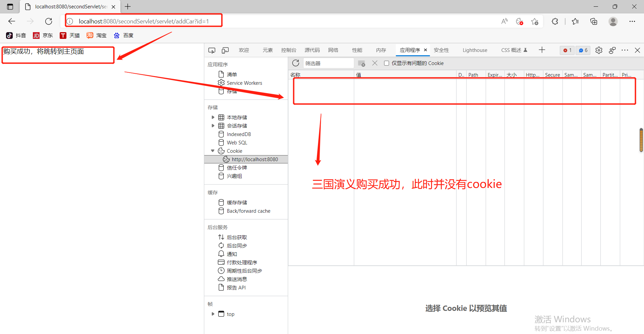This screenshot has height=334, width=644.
Task: Expand the 会话存储 tree node
Action: click(213, 126)
